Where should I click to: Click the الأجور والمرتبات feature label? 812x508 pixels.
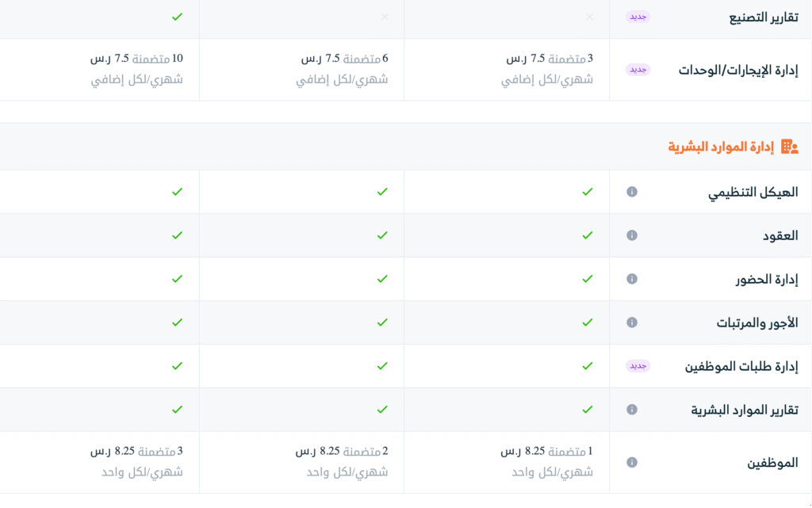coord(756,323)
